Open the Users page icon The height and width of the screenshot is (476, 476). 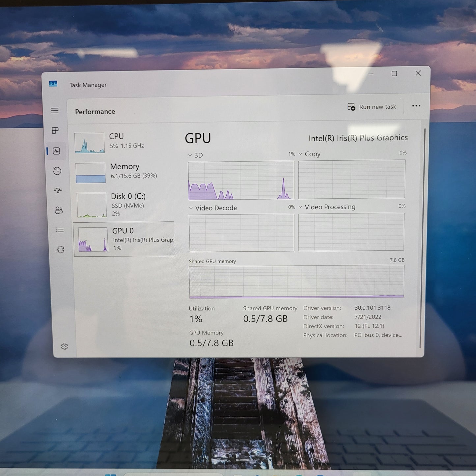(x=58, y=210)
